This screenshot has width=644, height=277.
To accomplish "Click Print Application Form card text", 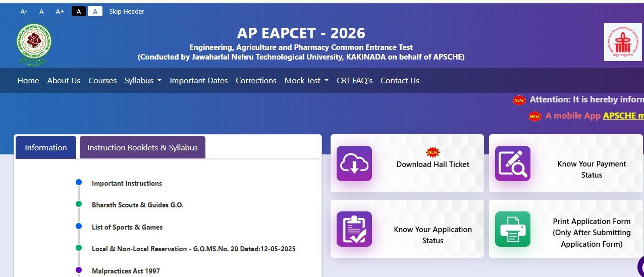I will click(592, 233).
